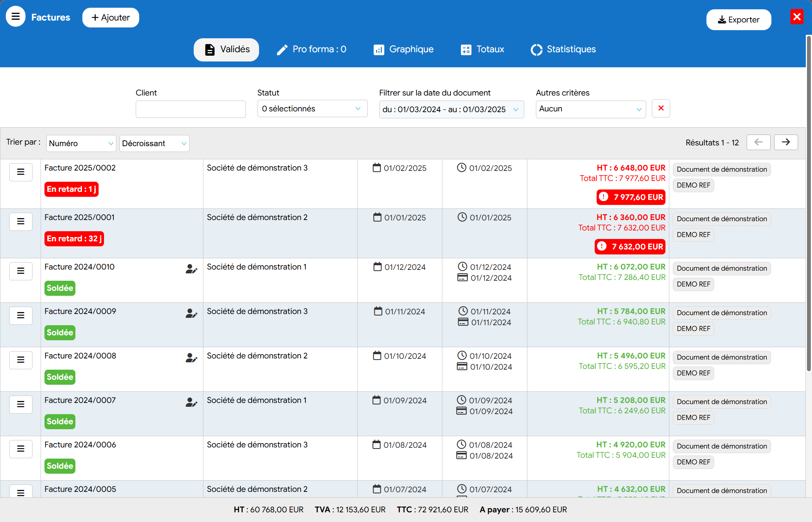Click 'Résultats 1 - 12' counter text
Viewport: 812px width, 522px height.
(712, 143)
